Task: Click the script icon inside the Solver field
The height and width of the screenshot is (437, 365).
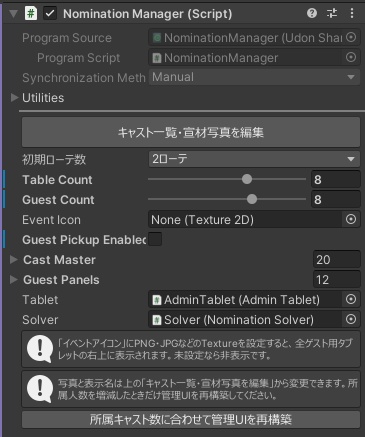Action: (156, 320)
